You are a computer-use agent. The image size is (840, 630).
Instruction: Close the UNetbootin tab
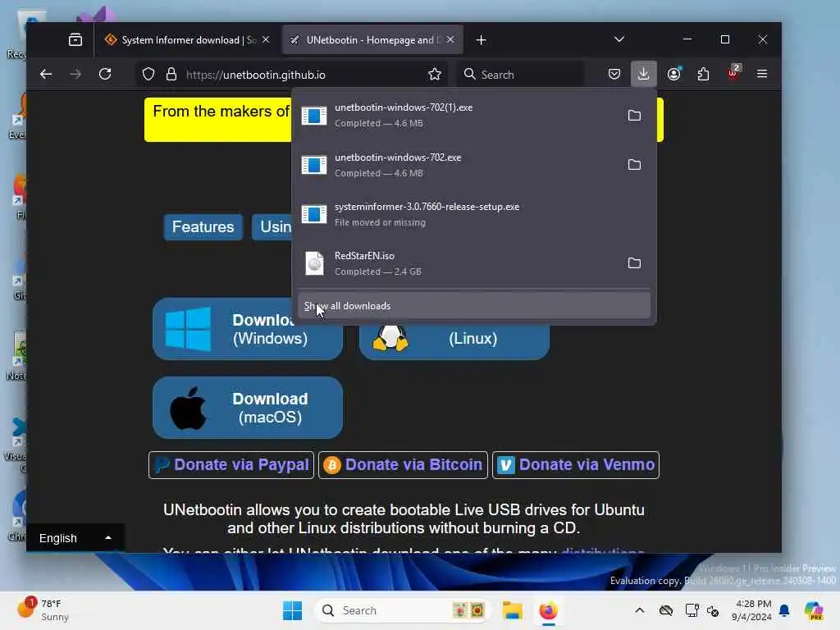(450, 39)
